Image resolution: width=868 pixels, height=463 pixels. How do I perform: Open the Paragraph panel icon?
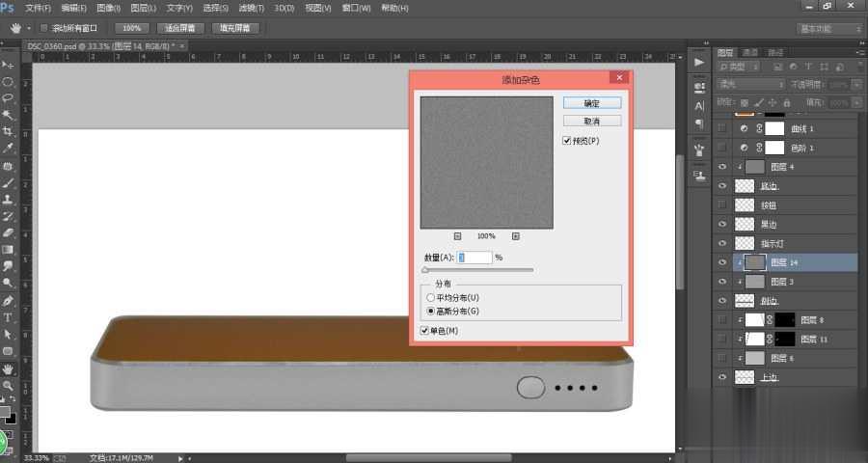point(699,123)
